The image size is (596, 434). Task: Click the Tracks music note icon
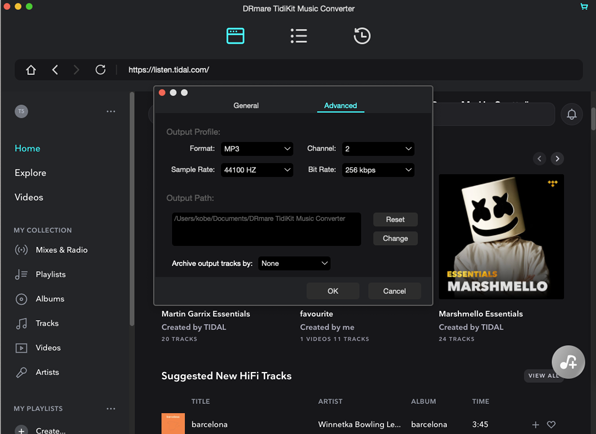(21, 323)
